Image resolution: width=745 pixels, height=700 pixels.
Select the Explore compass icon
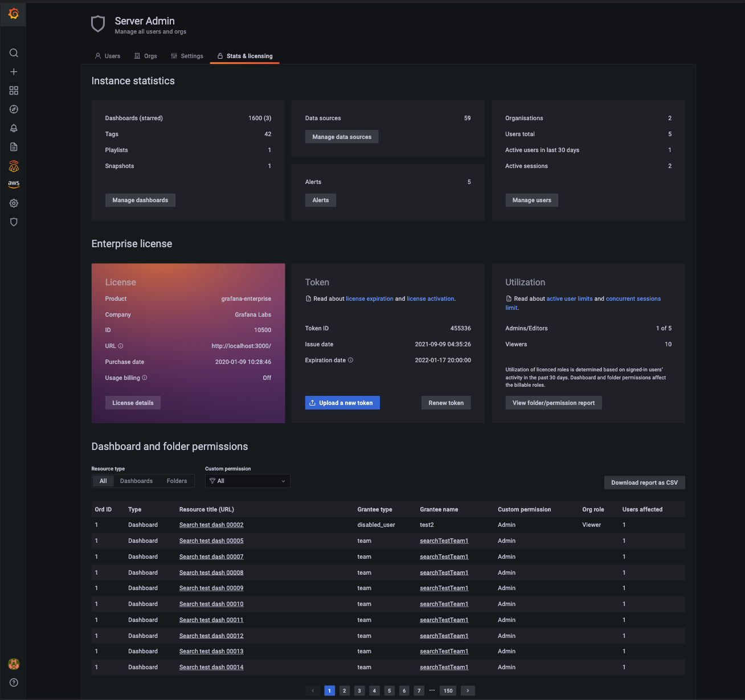point(14,109)
